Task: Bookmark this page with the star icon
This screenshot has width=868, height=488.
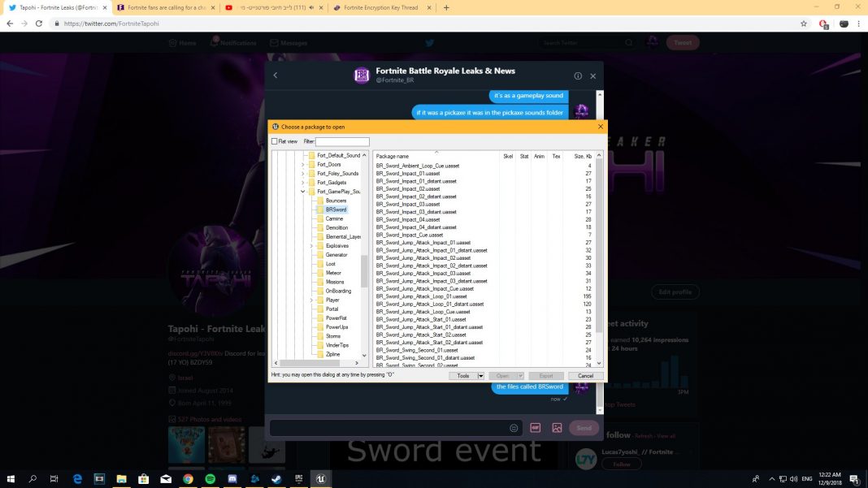Action: click(804, 24)
